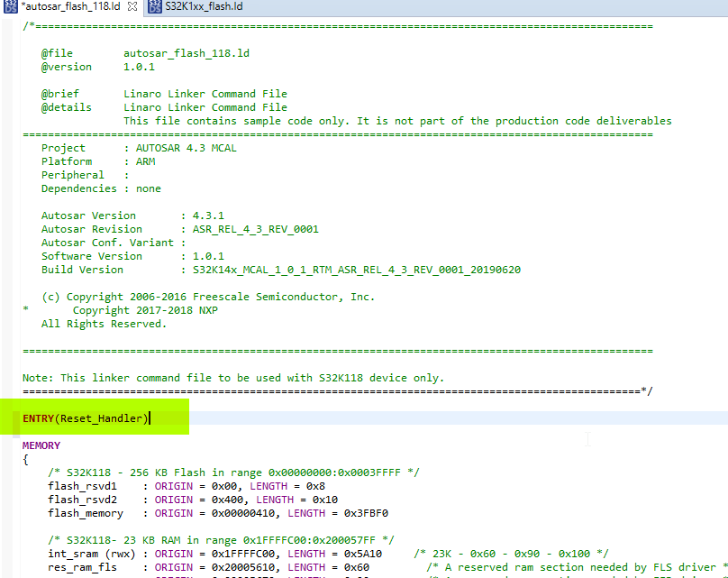Click the S32K118 device only note

233,378
